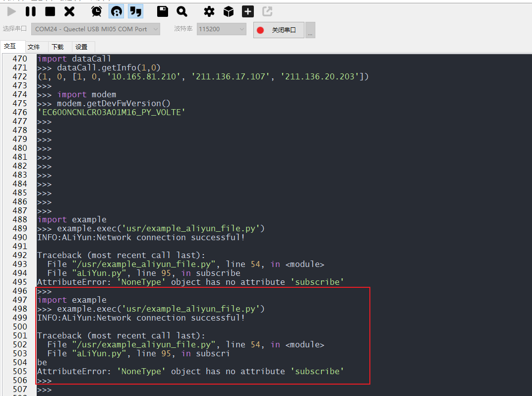The height and width of the screenshot is (396, 532).
Task: Click the DNS address '211.136.20.203' on line 472
Action: pos(320,77)
